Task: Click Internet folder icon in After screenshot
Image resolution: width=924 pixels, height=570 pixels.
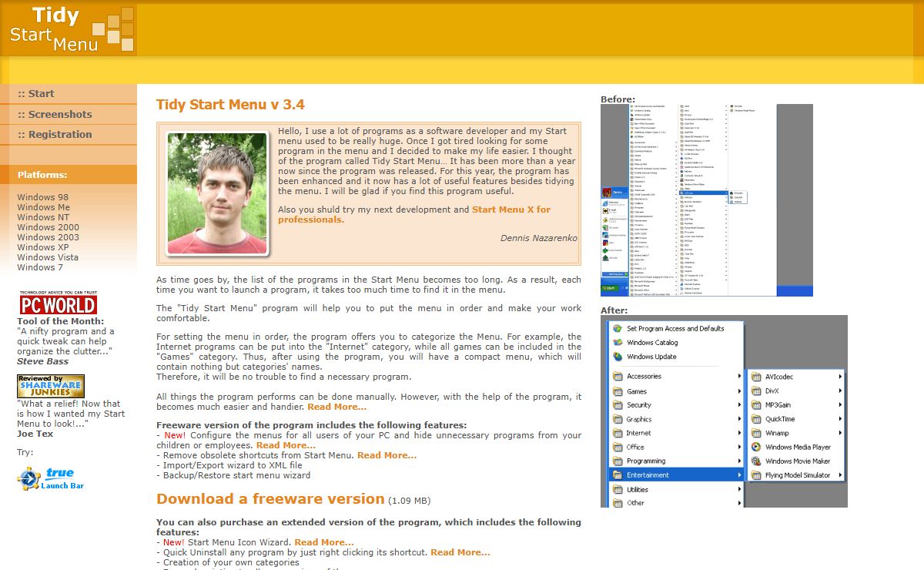Action: pyautogui.click(x=618, y=433)
